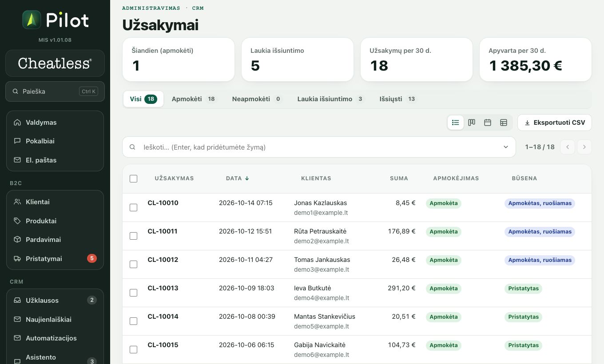
Task: Select the Apmokėti tab
Action: (194, 99)
